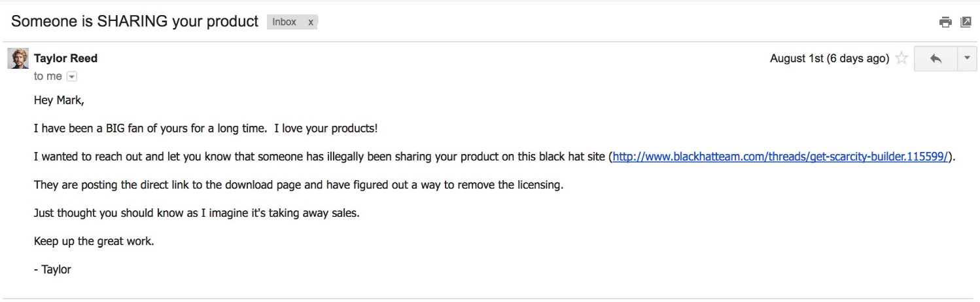
Task: Click the Reply arrow button
Action: coord(936,58)
